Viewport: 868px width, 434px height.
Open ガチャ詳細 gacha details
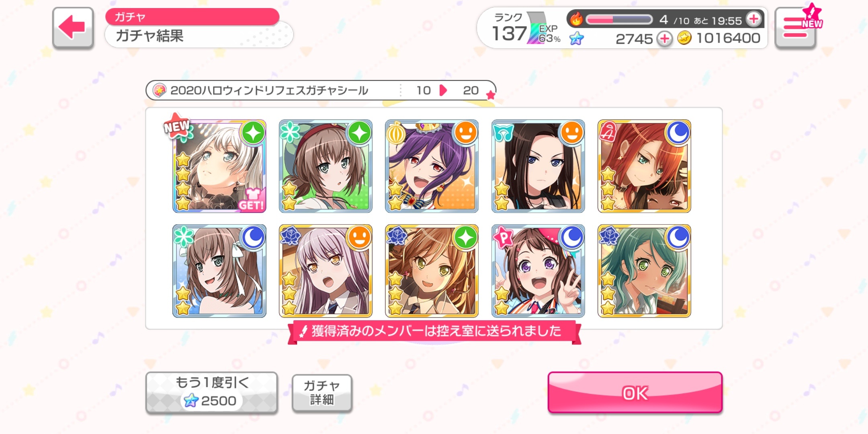tap(322, 393)
